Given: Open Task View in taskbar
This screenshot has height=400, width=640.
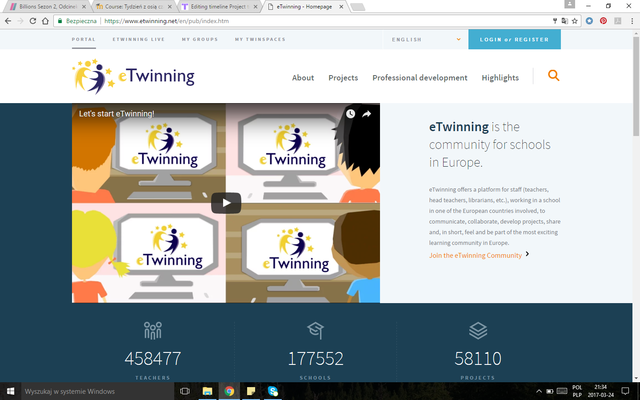Looking at the screenshot, I should 184,391.
